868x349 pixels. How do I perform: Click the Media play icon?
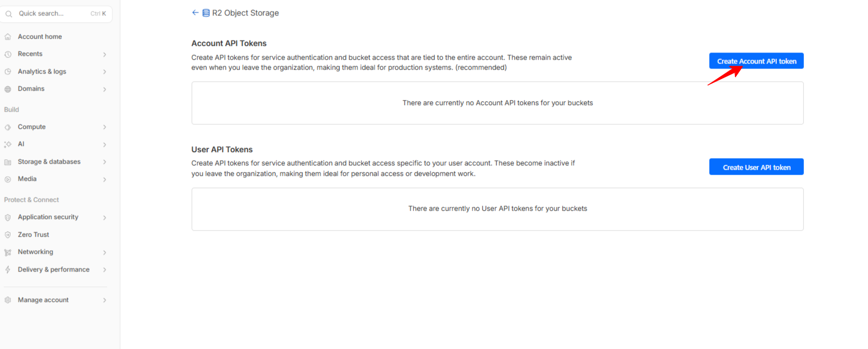pos(8,179)
